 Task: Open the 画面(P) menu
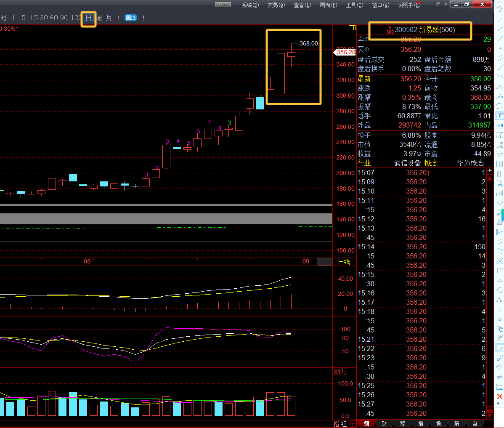point(328,5)
